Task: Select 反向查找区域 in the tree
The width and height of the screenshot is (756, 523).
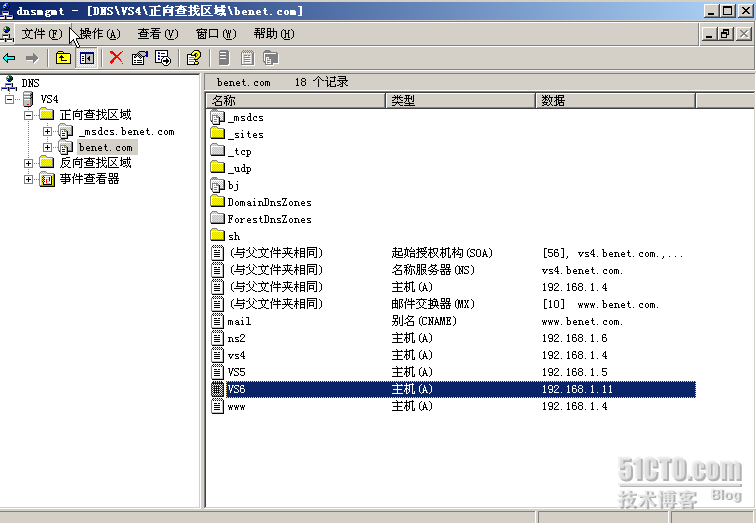Action: click(x=95, y=163)
